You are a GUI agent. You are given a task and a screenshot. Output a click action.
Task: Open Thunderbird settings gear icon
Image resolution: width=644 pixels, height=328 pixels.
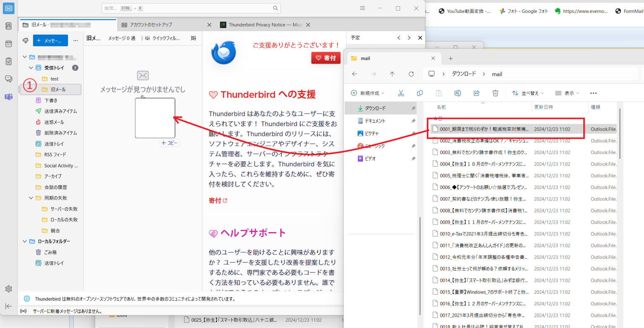click(x=8, y=289)
